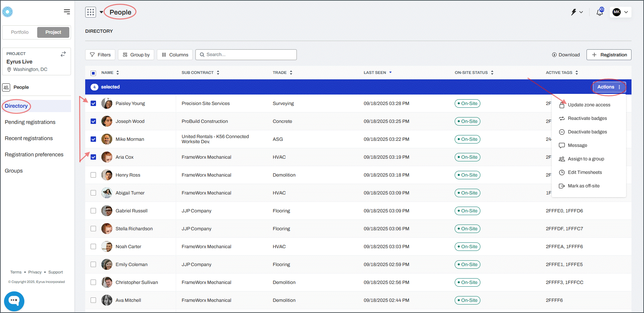Open the Privacy link
The width and height of the screenshot is (644, 313).
pos(35,272)
